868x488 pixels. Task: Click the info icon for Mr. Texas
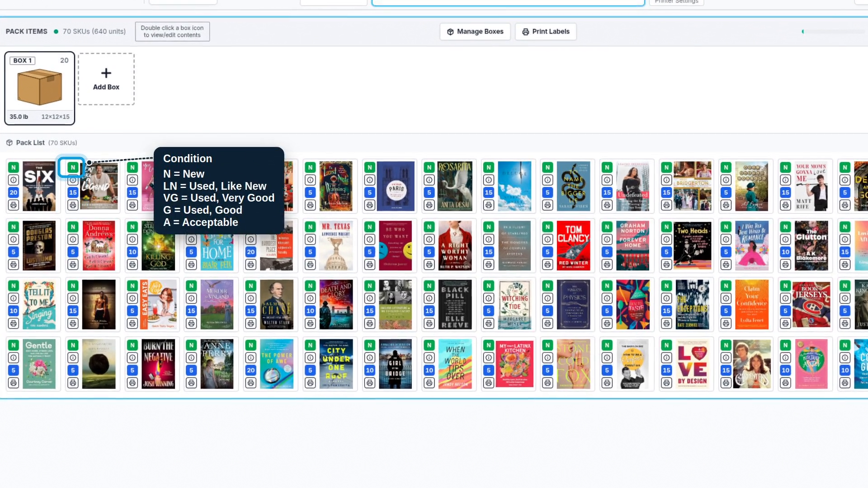310,239
